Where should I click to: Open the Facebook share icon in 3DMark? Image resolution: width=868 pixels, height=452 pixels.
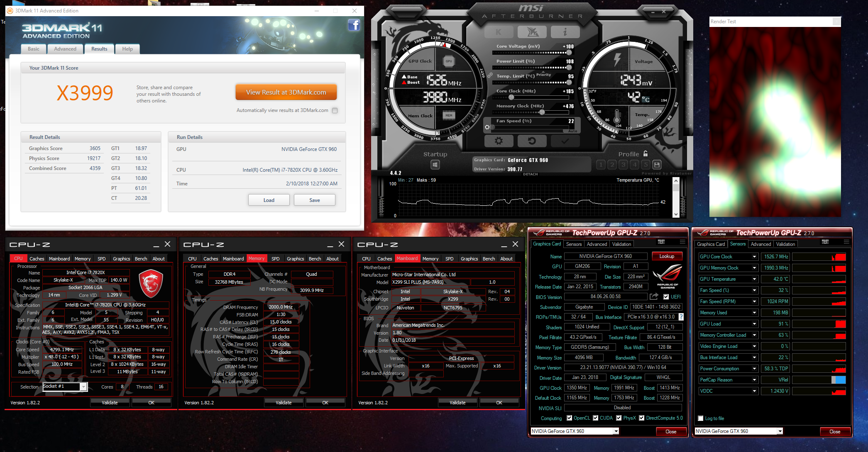[x=354, y=25]
